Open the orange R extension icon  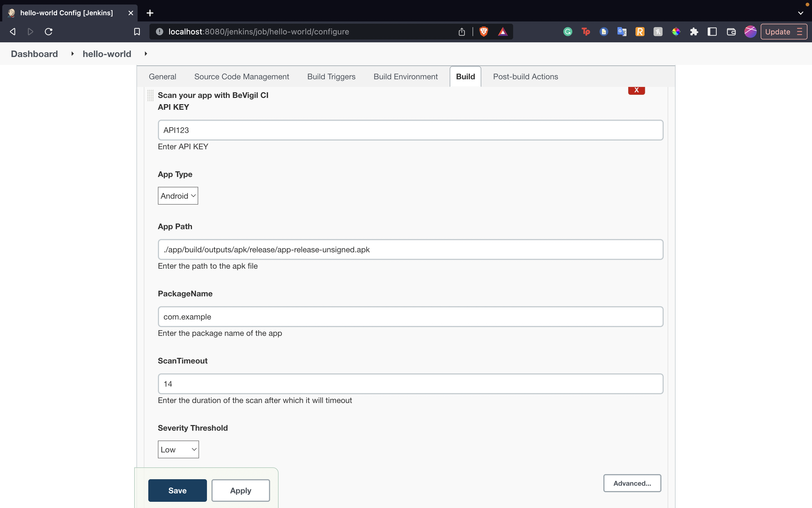(x=640, y=32)
